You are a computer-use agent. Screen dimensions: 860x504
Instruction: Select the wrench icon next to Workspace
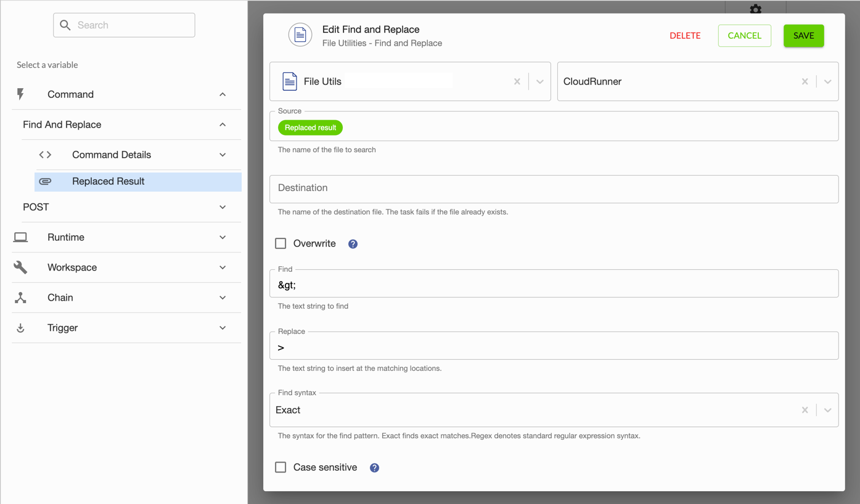pyautogui.click(x=21, y=267)
